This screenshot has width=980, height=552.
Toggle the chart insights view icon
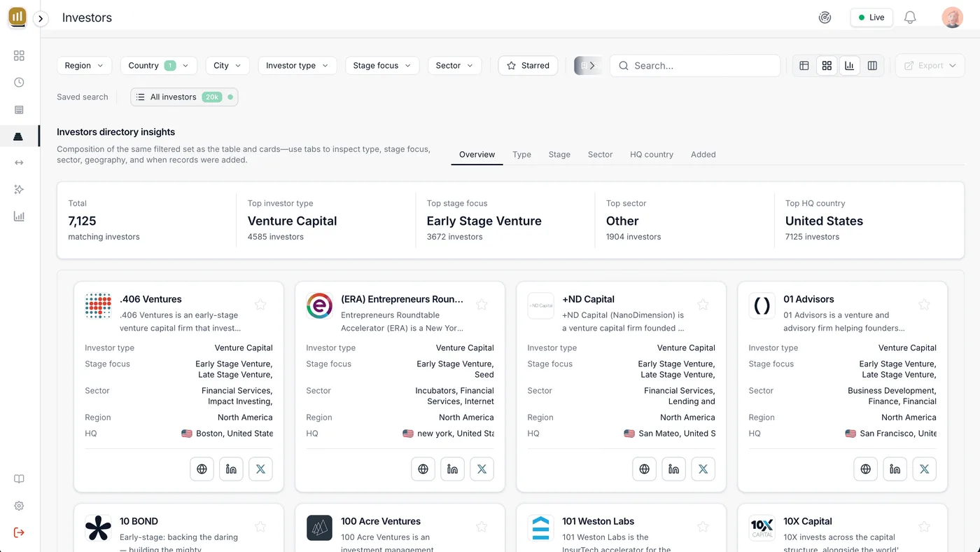849,65
